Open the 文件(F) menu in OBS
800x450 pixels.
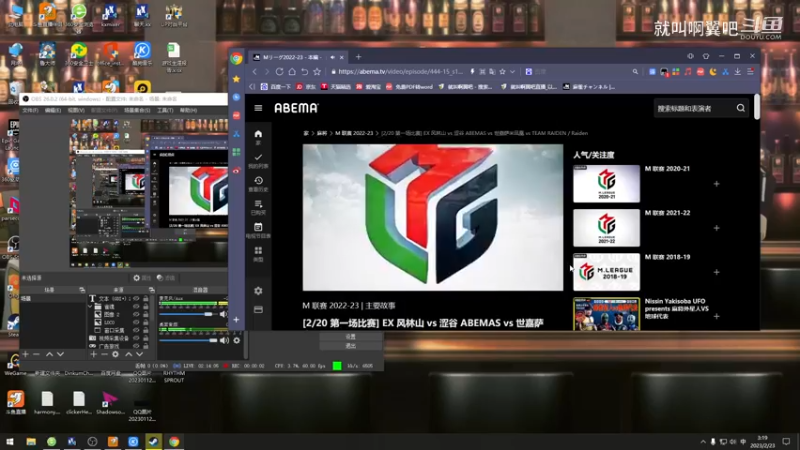30,110
